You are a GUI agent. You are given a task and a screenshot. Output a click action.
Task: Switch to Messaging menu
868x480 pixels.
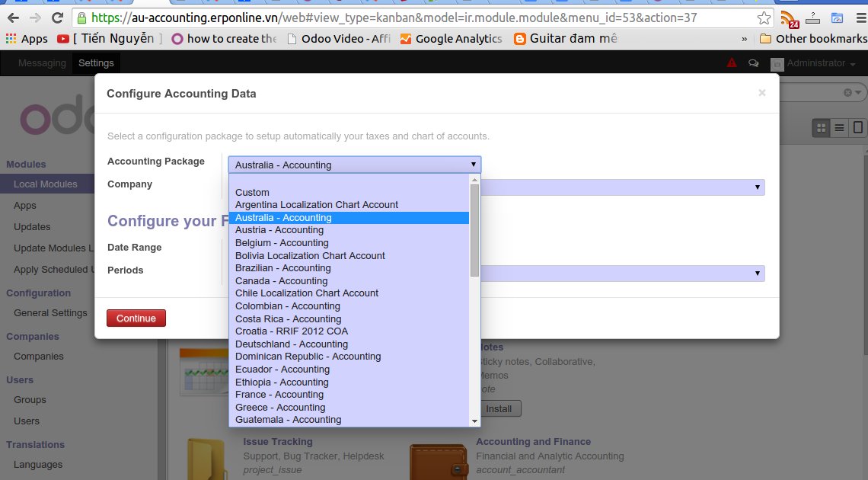click(42, 63)
